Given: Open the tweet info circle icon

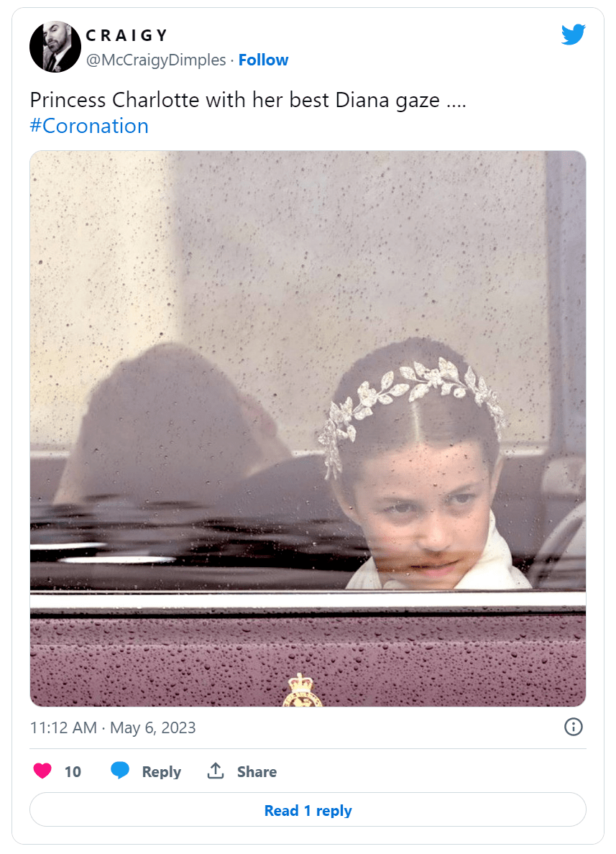Looking at the screenshot, I should (x=574, y=727).
